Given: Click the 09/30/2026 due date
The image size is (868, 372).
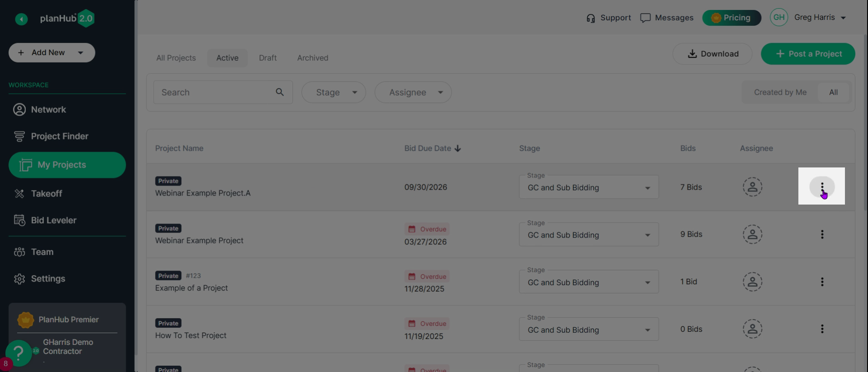Looking at the screenshot, I should 425,187.
